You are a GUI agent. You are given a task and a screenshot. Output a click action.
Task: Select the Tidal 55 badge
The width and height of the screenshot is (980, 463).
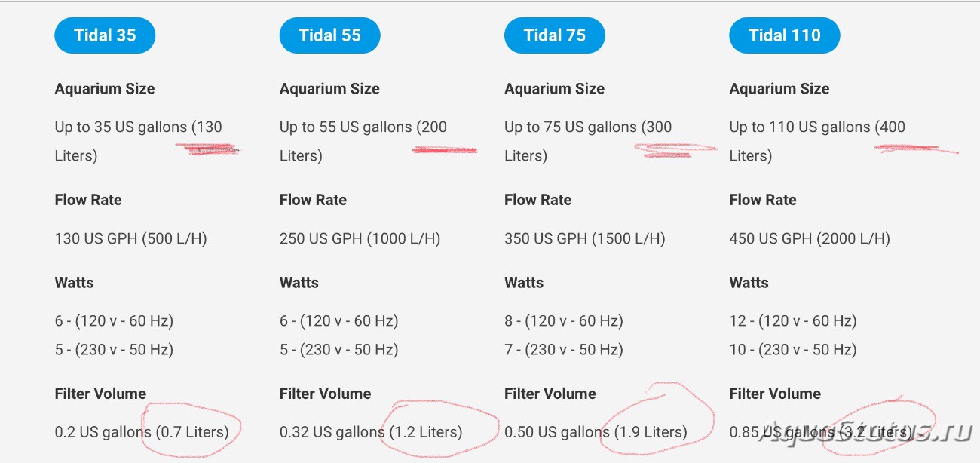coord(329,35)
